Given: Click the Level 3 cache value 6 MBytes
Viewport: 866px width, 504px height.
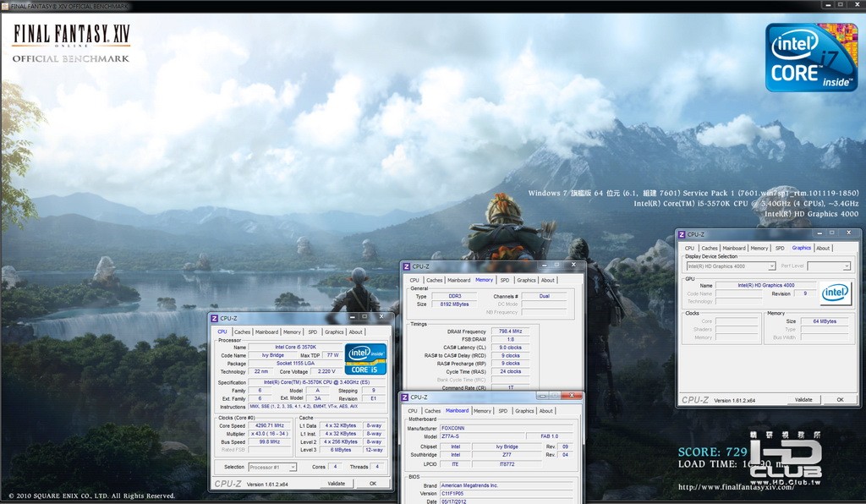Looking at the screenshot, I should [x=341, y=451].
